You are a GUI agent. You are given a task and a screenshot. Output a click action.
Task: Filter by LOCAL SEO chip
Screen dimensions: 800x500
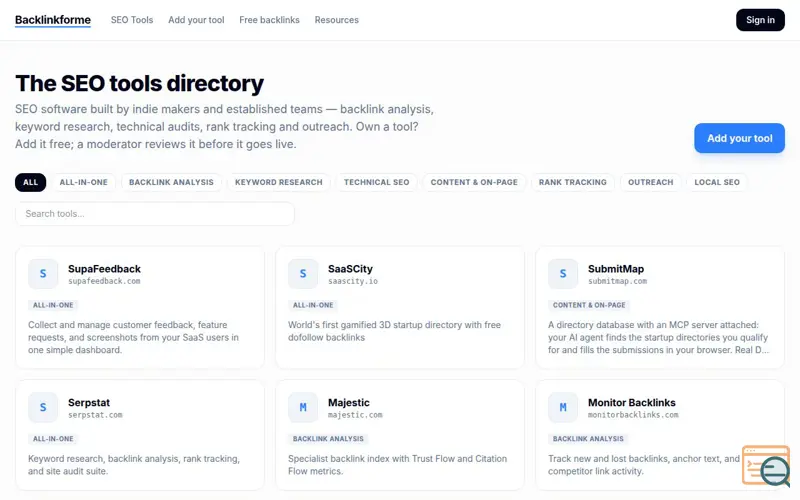click(717, 183)
